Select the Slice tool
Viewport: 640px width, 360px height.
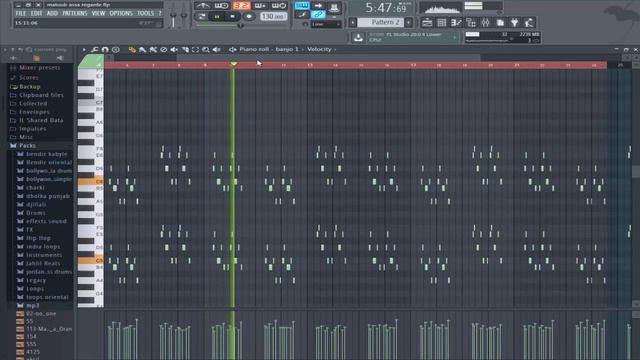[x=185, y=49]
